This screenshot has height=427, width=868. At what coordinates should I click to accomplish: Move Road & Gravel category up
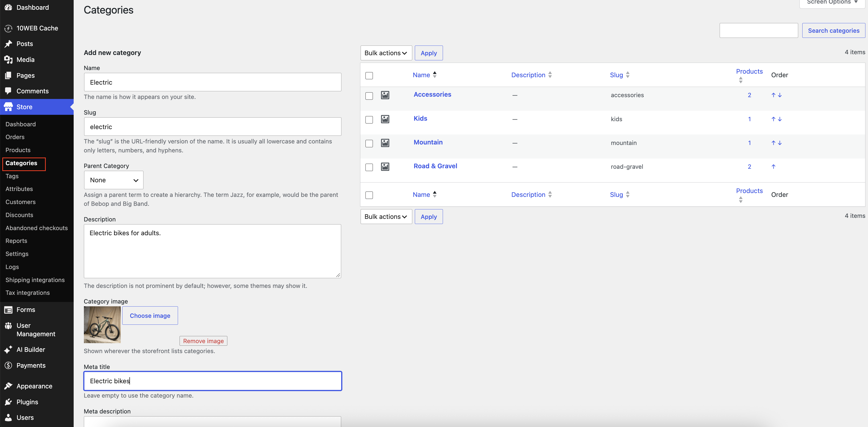click(773, 167)
